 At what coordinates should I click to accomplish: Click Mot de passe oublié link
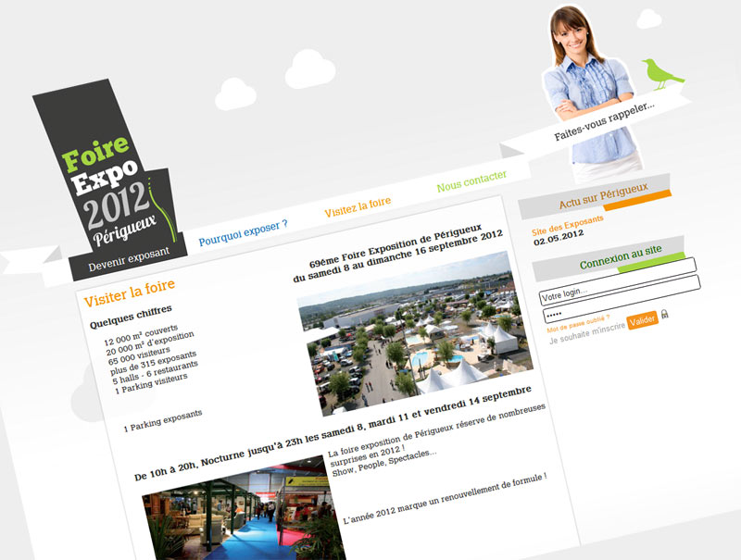578,323
